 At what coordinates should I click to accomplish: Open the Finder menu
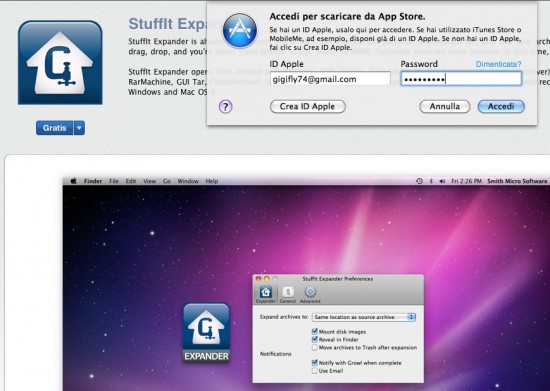(x=93, y=181)
